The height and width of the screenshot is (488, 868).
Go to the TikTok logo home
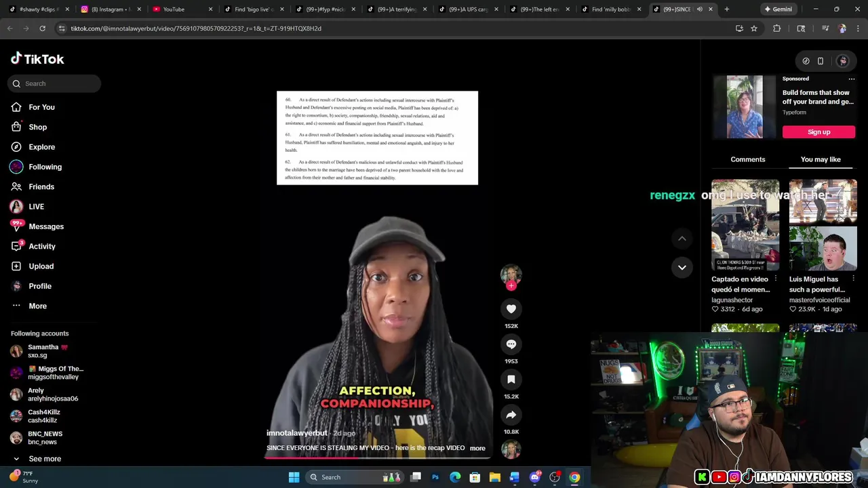[x=37, y=59]
